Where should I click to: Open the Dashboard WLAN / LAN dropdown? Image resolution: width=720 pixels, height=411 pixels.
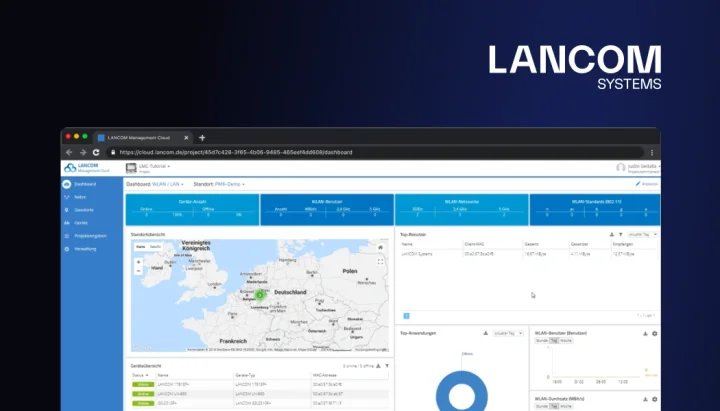(x=168, y=184)
